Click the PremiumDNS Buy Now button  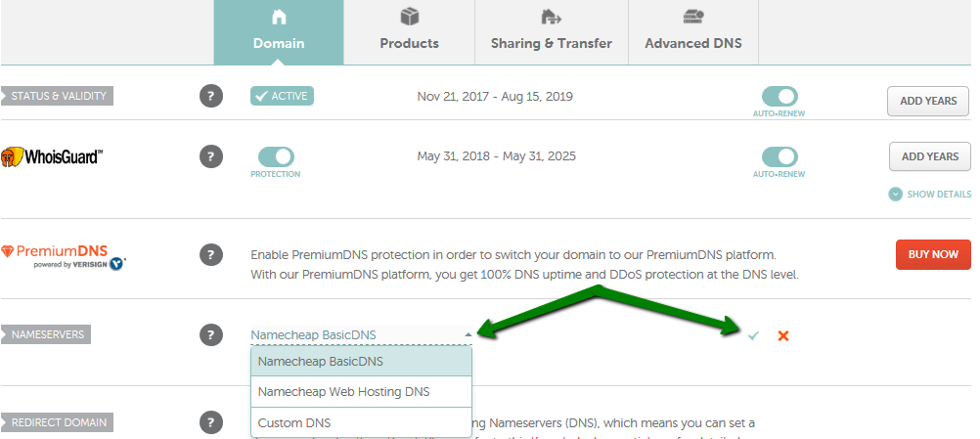point(933,255)
